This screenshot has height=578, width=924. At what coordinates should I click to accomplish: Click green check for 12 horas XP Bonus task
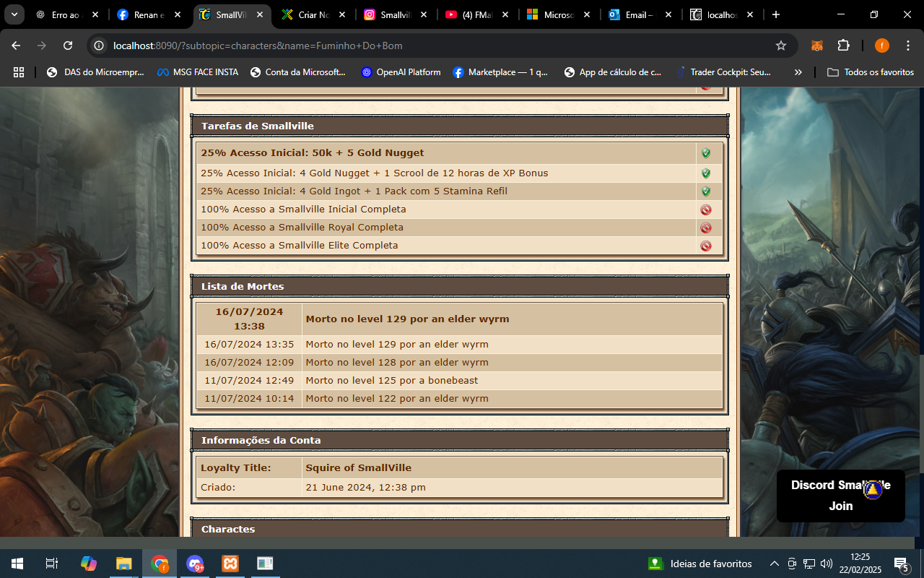[x=706, y=173]
